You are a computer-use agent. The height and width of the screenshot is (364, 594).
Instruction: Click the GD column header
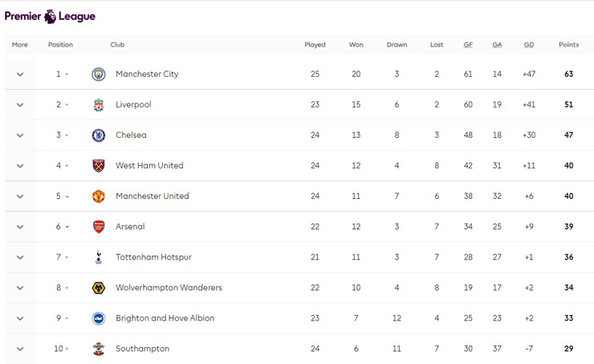(x=529, y=45)
